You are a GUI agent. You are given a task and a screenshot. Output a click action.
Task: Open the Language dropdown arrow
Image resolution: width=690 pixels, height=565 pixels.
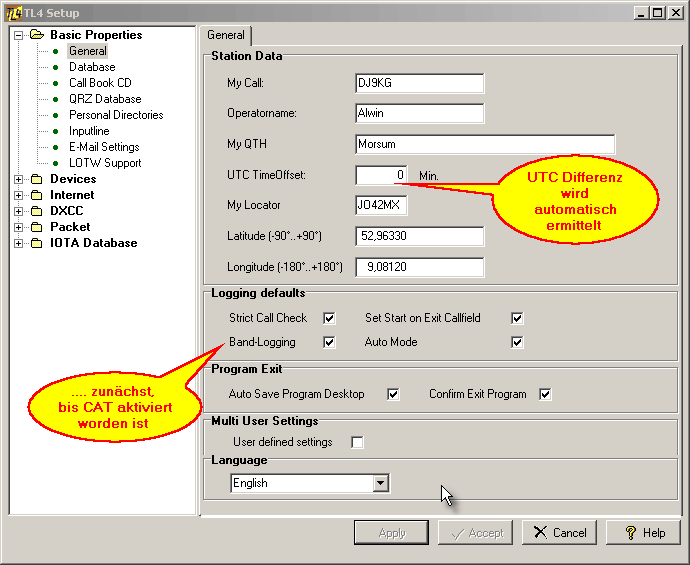point(381,483)
